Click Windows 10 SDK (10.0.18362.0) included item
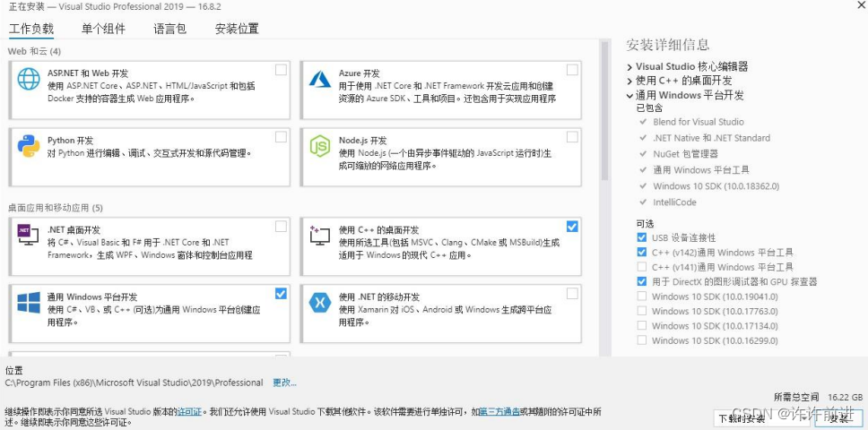868x430 pixels. click(x=716, y=185)
